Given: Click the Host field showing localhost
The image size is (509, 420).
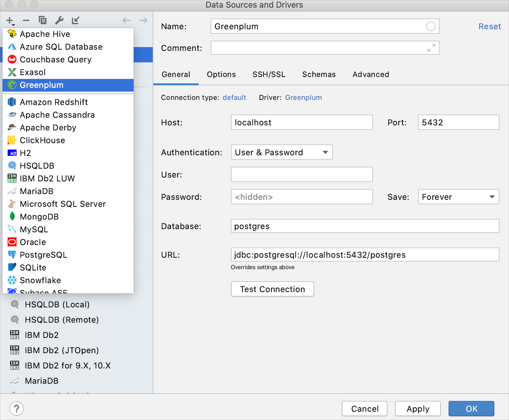Looking at the screenshot, I should (x=302, y=122).
